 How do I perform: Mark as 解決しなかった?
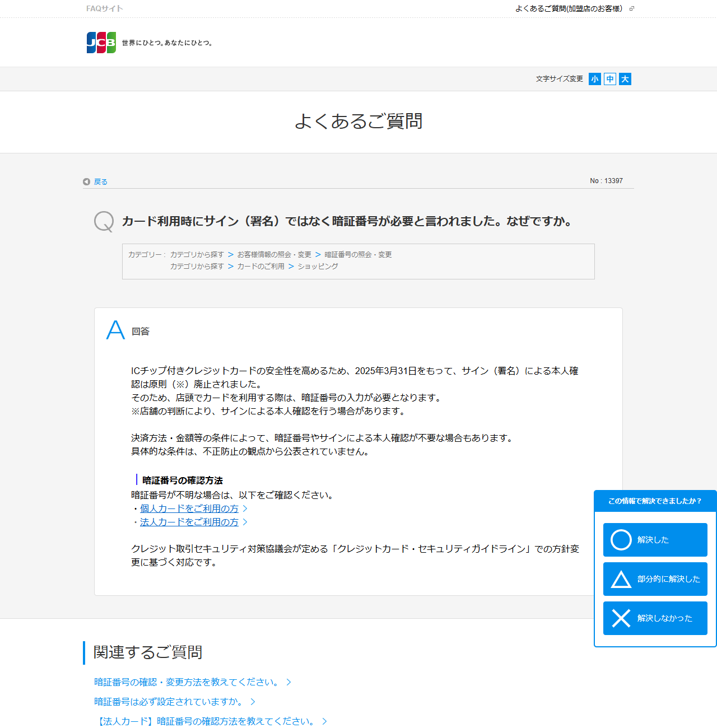click(655, 618)
